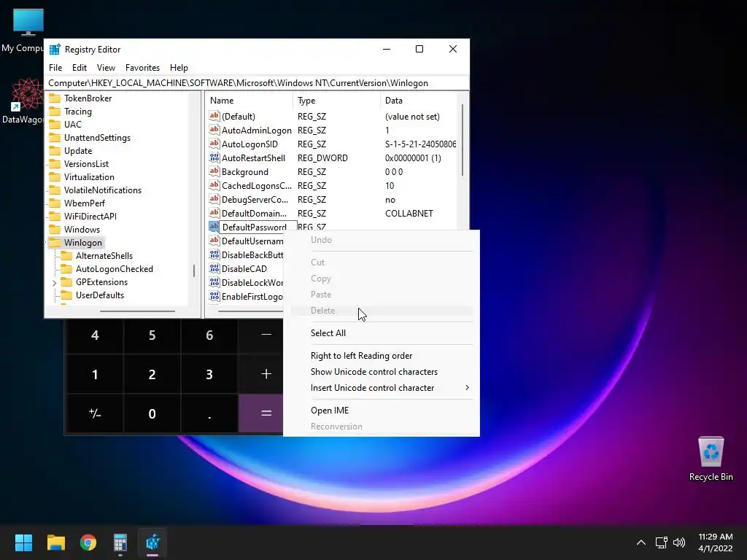The height and width of the screenshot is (560, 747).
Task: Open the View menu
Action: click(x=106, y=68)
